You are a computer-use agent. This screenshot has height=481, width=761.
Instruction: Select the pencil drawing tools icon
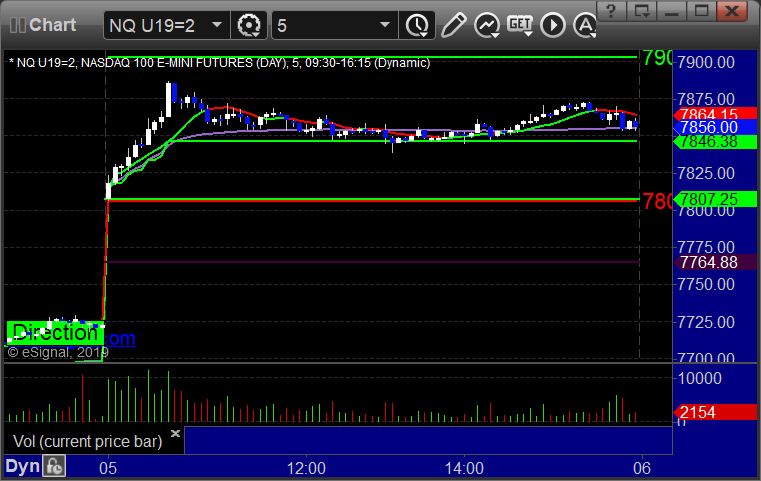click(x=454, y=25)
